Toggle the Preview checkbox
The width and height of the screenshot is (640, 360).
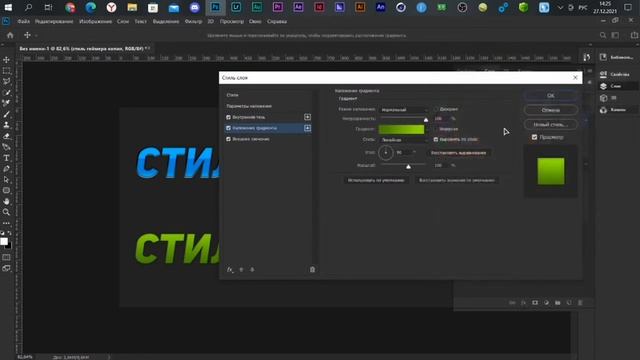tap(534, 137)
